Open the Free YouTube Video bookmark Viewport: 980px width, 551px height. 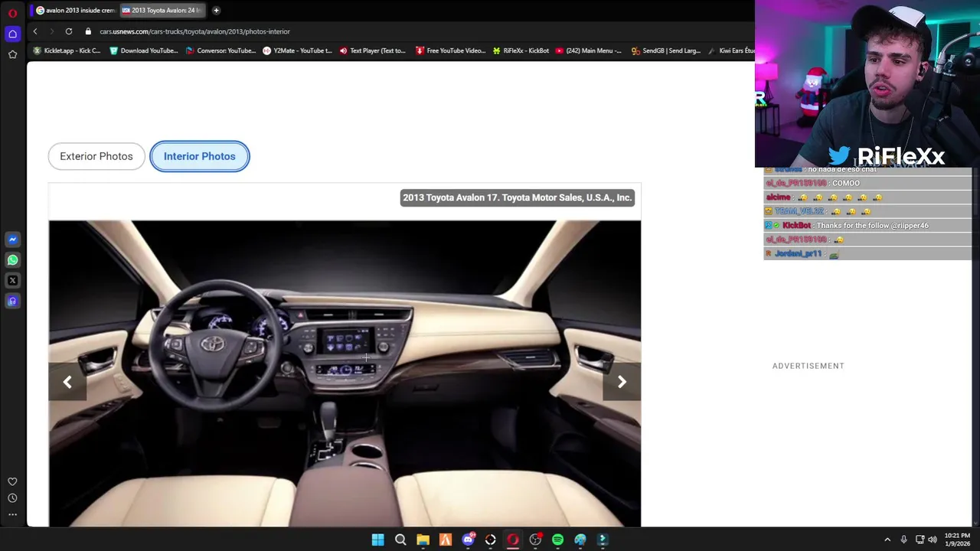coord(450,51)
